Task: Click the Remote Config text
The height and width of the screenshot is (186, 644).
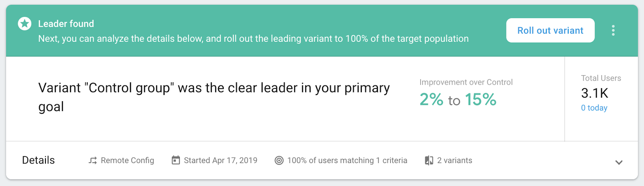Action: (x=127, y=160)
